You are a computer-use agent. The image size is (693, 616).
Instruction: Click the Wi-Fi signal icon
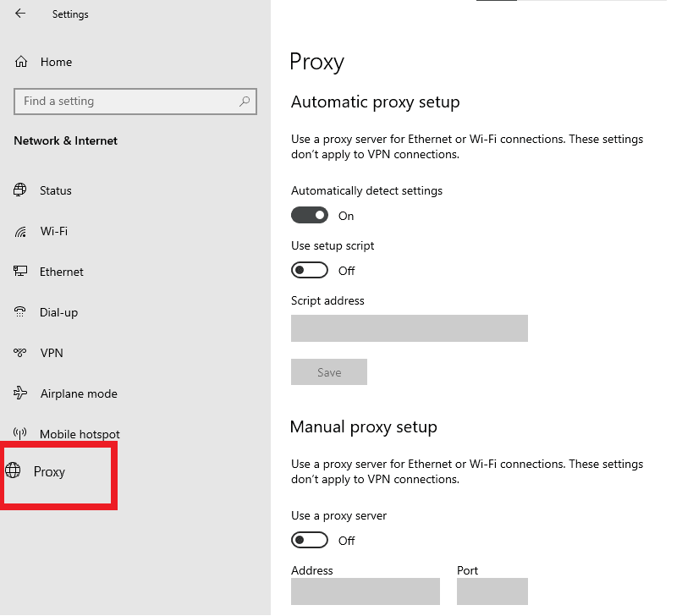pyautogui.click(x=20, y=231)
